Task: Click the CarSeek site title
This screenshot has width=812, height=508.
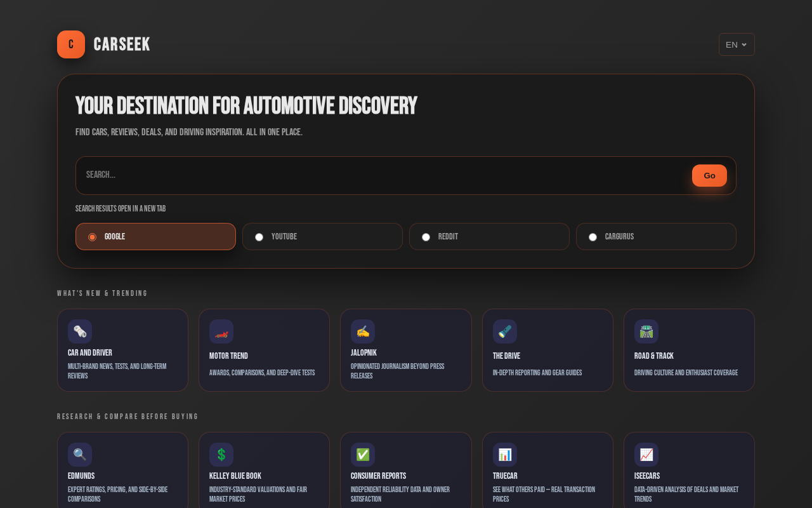Action: pos(122,44)
